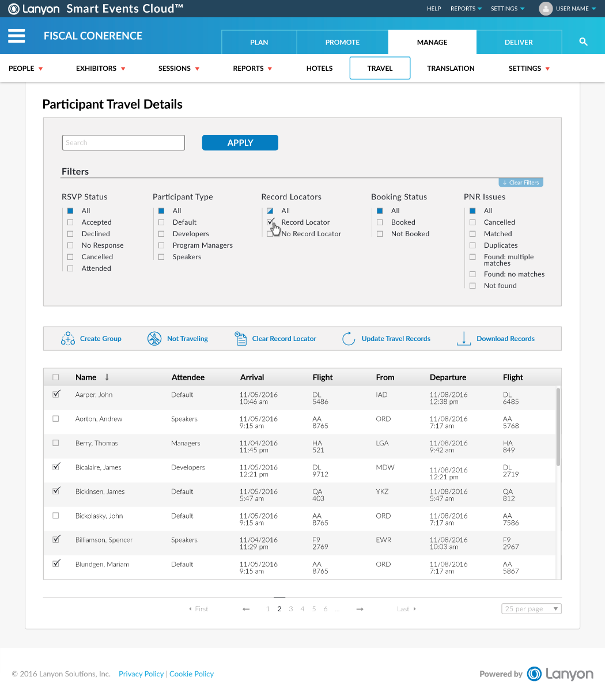The height and width of the screenshot is (700, 605).
Task: Enable the Duplicates PNR issues filter
Action: coord(472,245)
